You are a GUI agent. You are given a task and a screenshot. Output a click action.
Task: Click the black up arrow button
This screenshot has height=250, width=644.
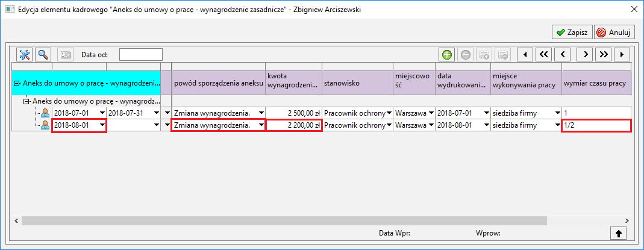[619, 233]
